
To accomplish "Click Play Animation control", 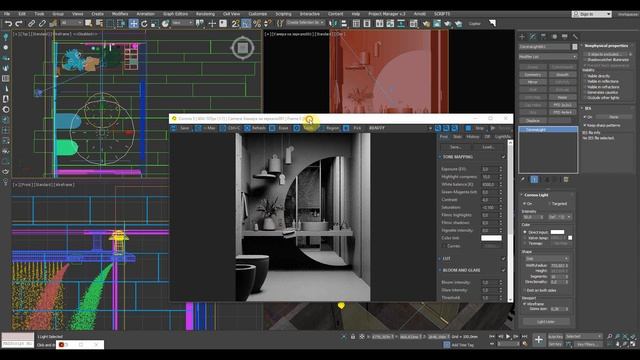I will [508, 337].
